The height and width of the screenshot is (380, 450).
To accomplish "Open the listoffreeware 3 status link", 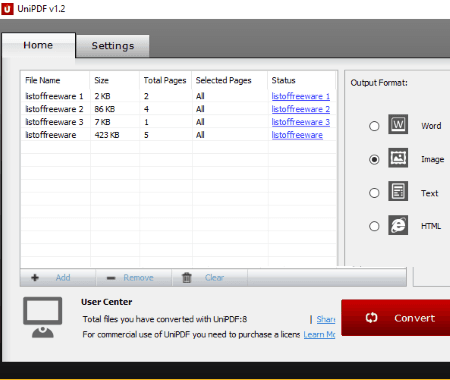I will [301, 122].
